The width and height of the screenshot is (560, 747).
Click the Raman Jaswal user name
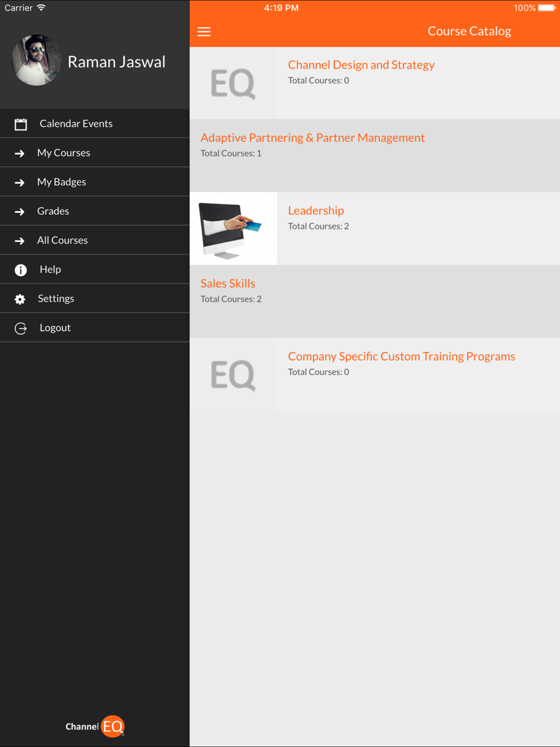pos(116,62)
